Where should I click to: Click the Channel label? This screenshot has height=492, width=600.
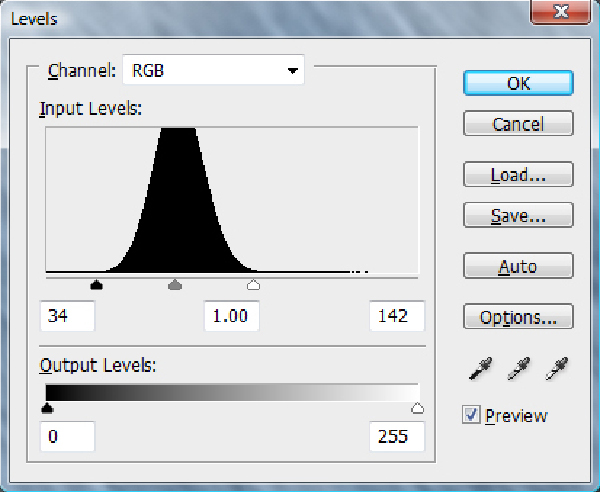[x=82, y=70]
